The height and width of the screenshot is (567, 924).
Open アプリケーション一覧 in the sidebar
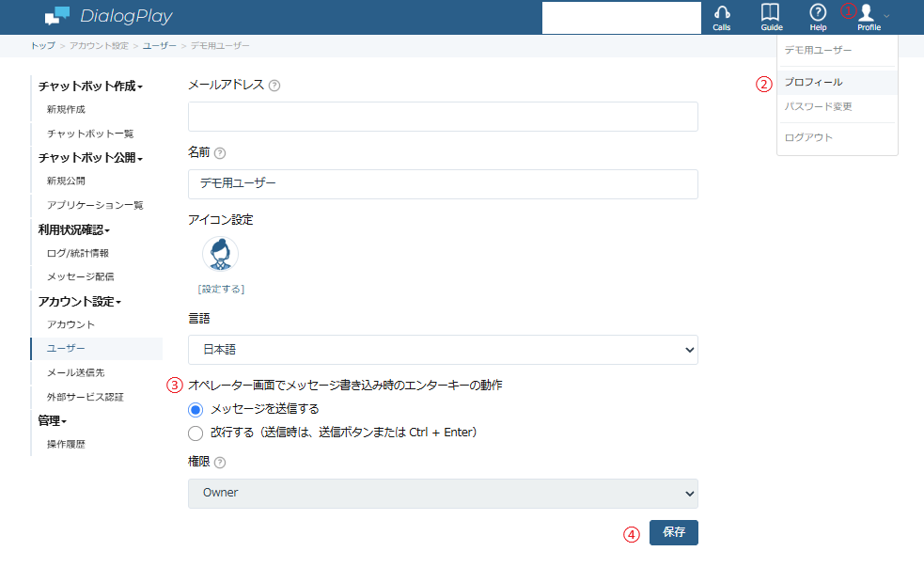click(95, 205)
